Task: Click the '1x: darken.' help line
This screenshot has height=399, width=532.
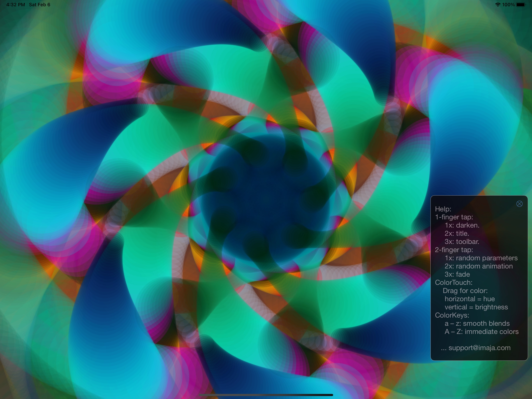Action: click(462, 225)
